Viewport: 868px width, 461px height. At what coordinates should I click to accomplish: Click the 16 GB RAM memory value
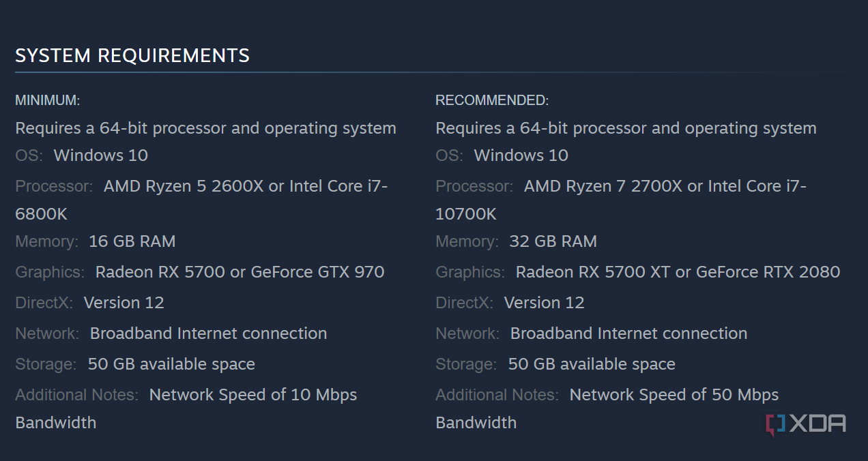coord(132,241)
